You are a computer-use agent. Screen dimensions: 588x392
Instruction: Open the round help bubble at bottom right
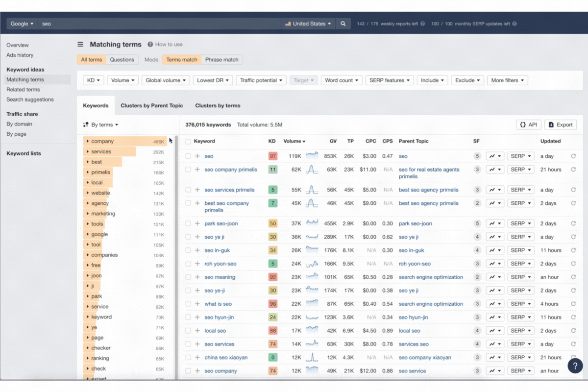coord(575,366)
